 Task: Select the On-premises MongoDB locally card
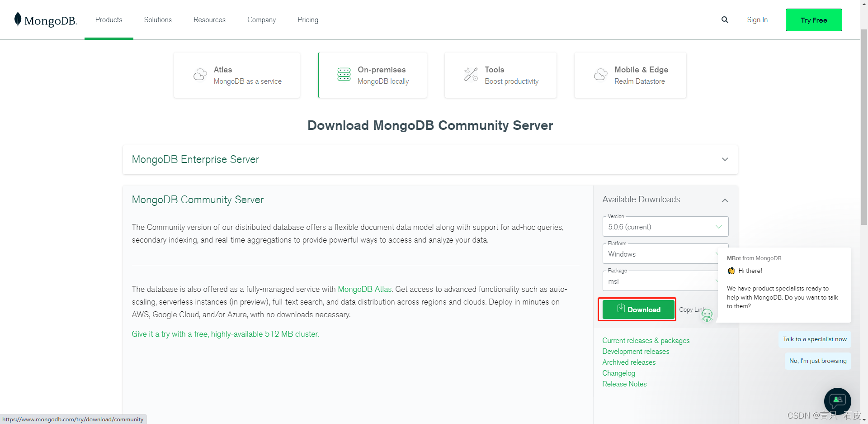[x=373, y=75]
